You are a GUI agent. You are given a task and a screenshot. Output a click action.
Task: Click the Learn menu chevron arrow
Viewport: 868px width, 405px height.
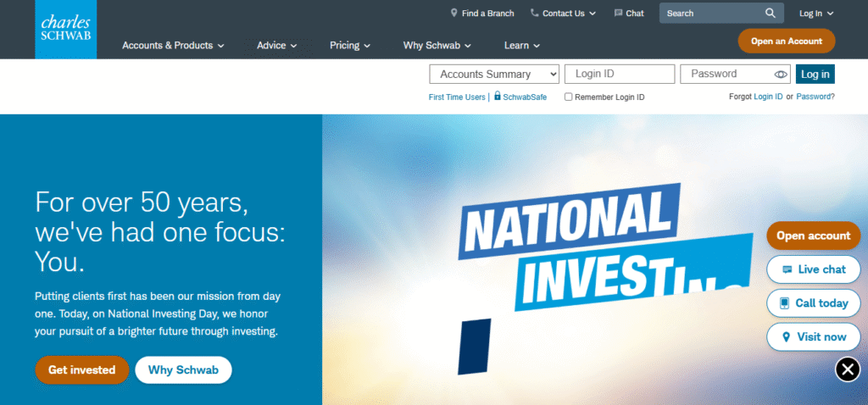click(536, 46)
